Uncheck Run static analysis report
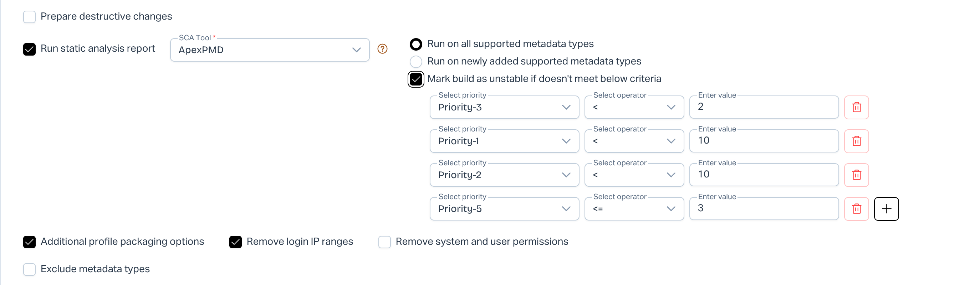Viewport: 980px width, 285px height. tap(29, 49)
